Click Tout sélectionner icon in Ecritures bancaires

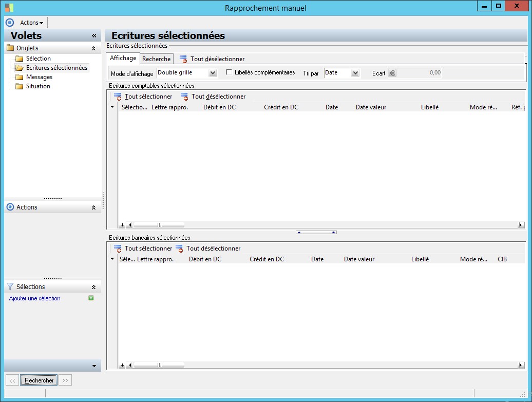point(118,248)
